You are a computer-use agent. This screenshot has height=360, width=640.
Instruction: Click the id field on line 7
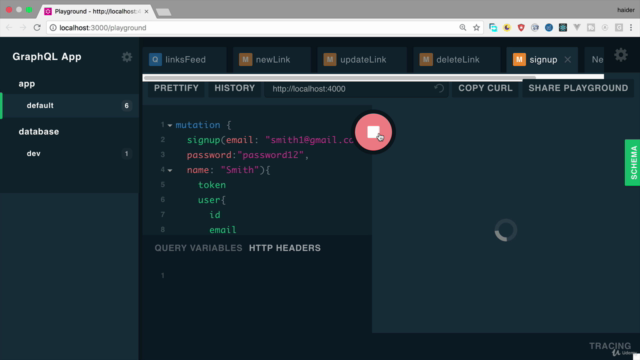click(215, 215)
